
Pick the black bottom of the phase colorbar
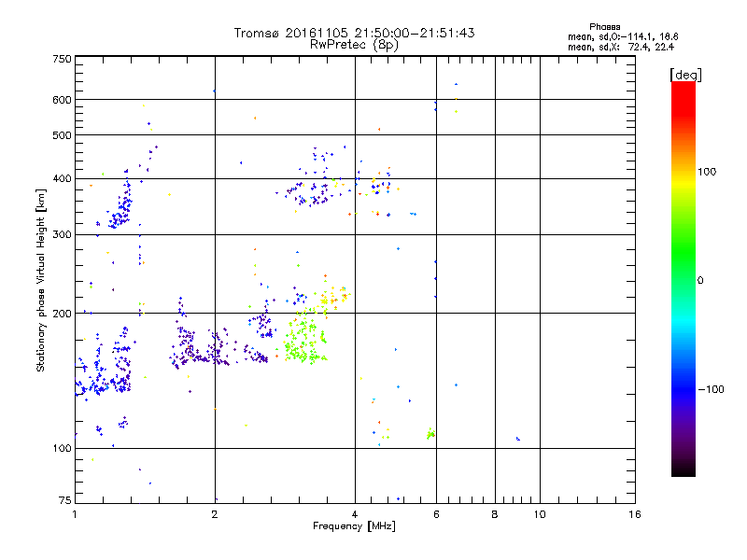(684, 469)
